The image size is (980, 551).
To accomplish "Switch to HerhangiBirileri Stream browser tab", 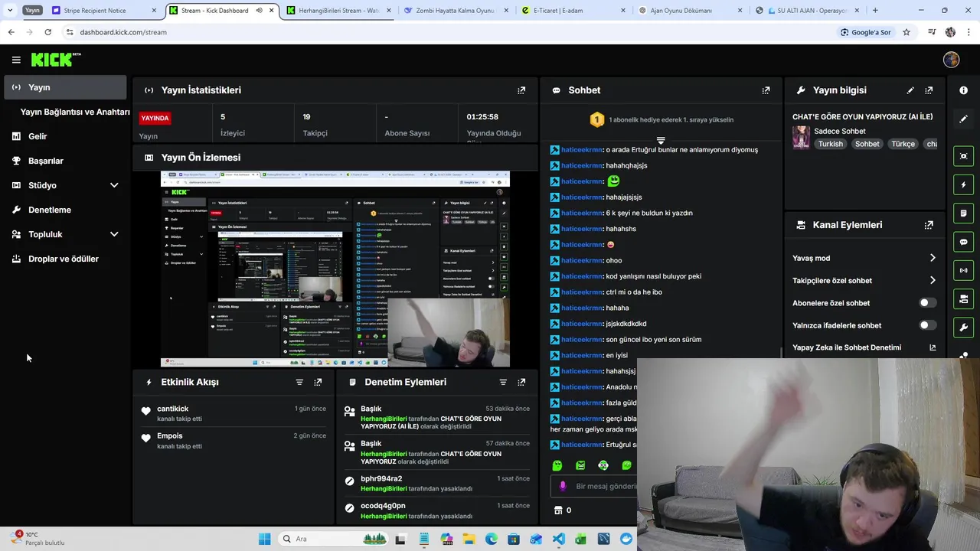I will point(338,11).
